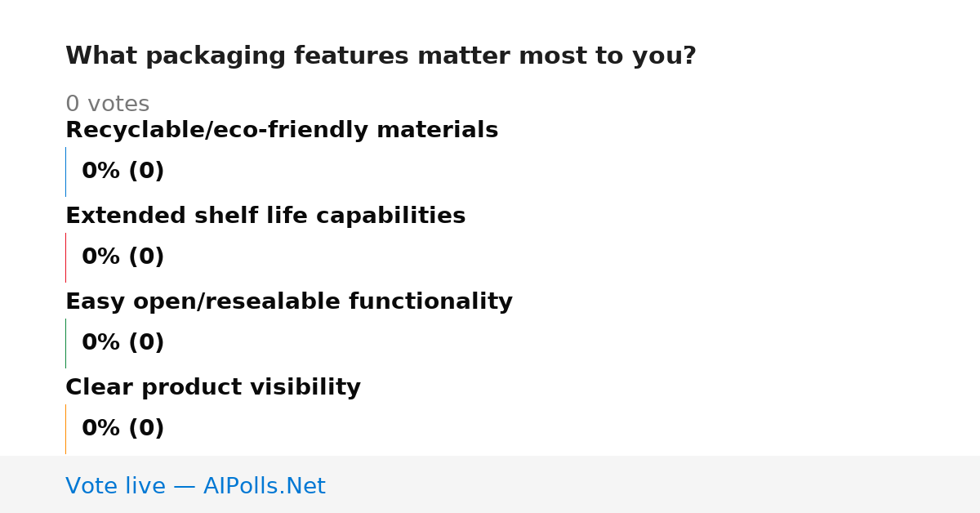Click the gray footer bar
This screenshot has height=513, width=980.
pos(490,484)
